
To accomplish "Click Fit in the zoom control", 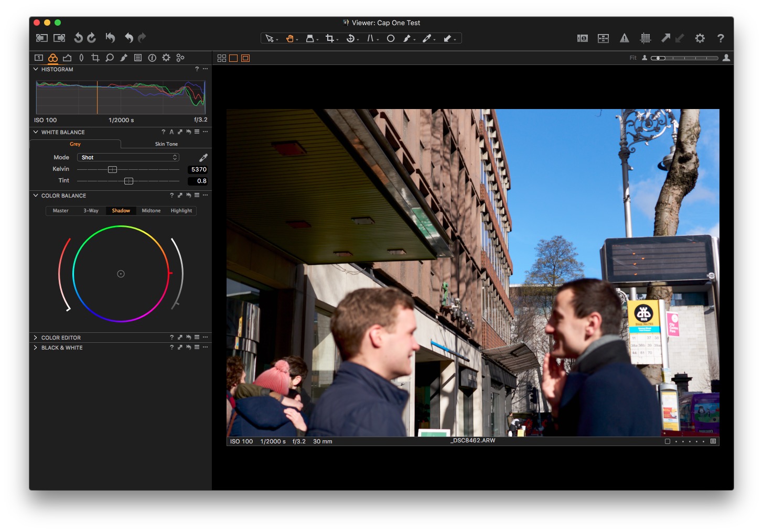I will tap(633, 58).
